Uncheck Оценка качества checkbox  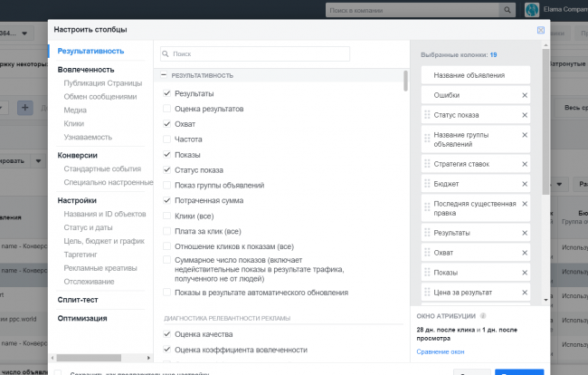click(x=166, y=334)
